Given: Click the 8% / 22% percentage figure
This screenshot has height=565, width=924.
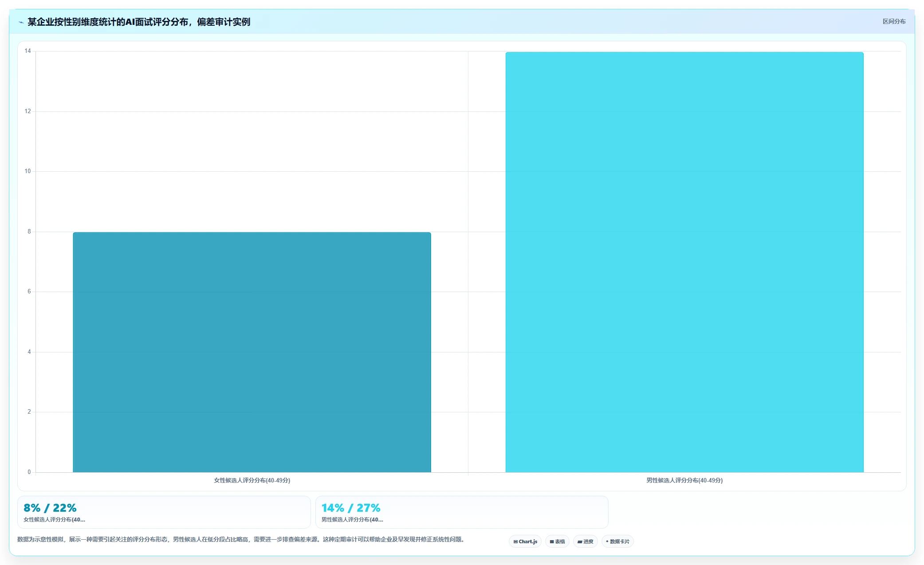Looking at the screenshot, I should point(50,508).
